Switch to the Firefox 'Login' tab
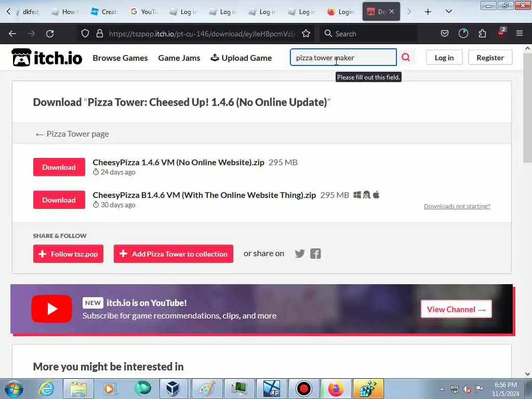Viewport: 532px width, 399px height. [x=341, y=12]
